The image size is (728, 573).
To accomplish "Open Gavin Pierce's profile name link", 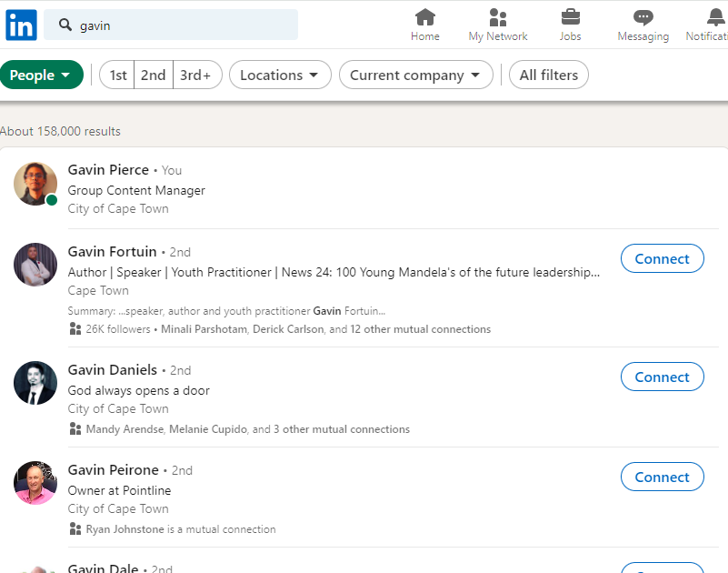I will pyautogui.click(x=108, y=169).
